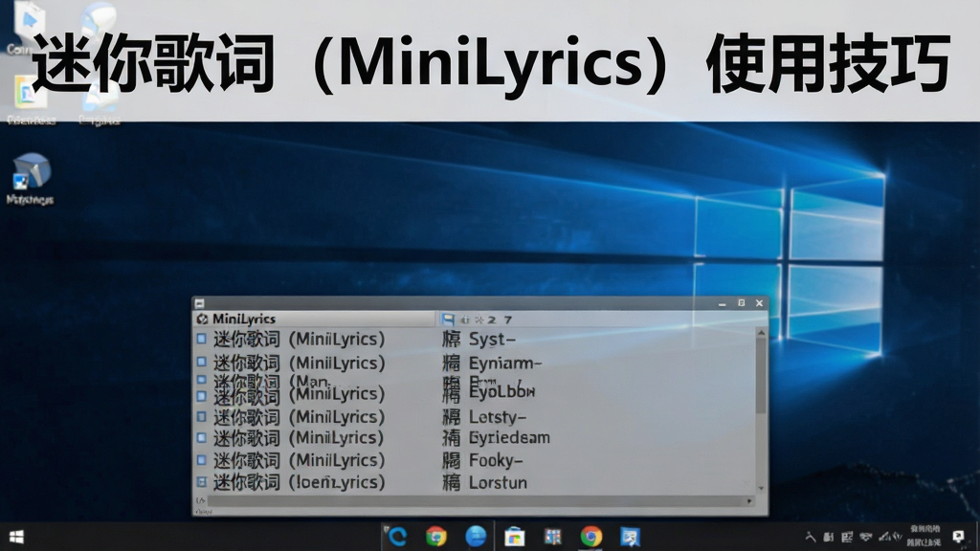Viewport: 980px width, 551px height.
Task: Select the "Syst-" entry text
Action: 492,340
